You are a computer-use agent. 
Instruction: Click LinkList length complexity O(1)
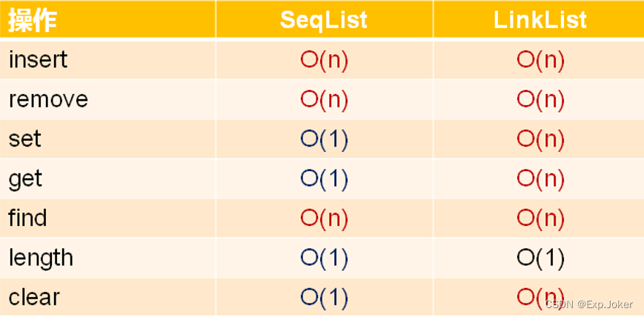coord(540,258)
